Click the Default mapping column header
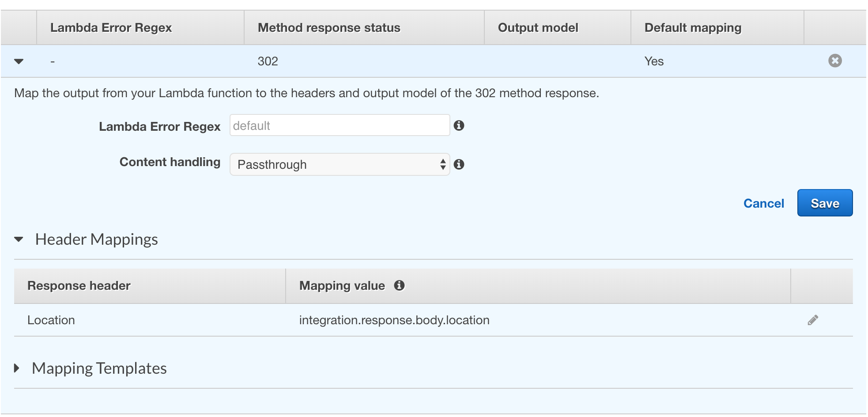The height and width of the screenshot is (417, 868). click(692, 27)
